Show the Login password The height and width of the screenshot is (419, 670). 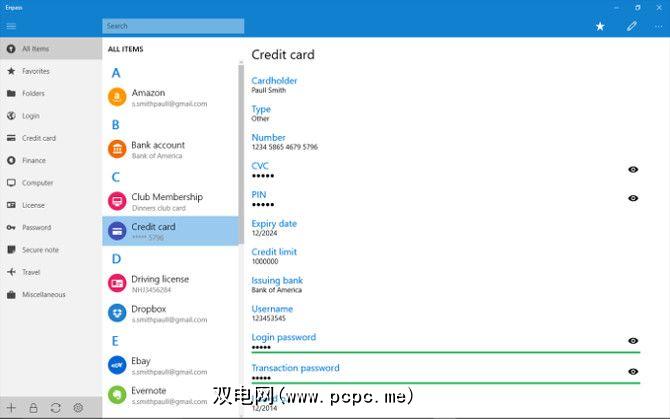pos(633,341)
